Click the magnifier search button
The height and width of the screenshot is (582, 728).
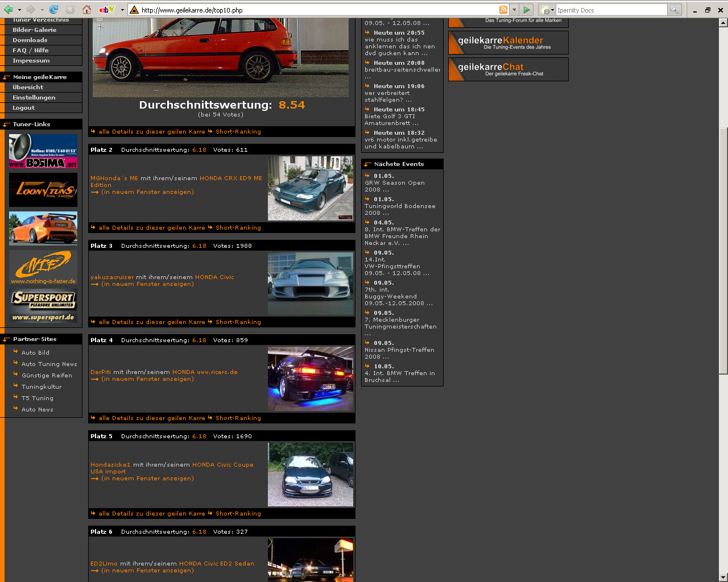click(x=675, y=10)
